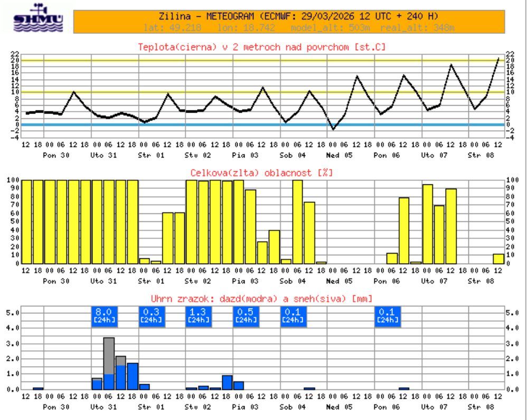The image size is (527, 420).
Task: Click the temperature chart title 'Teplota(cierna)'
Action: (x=261, y=47)
